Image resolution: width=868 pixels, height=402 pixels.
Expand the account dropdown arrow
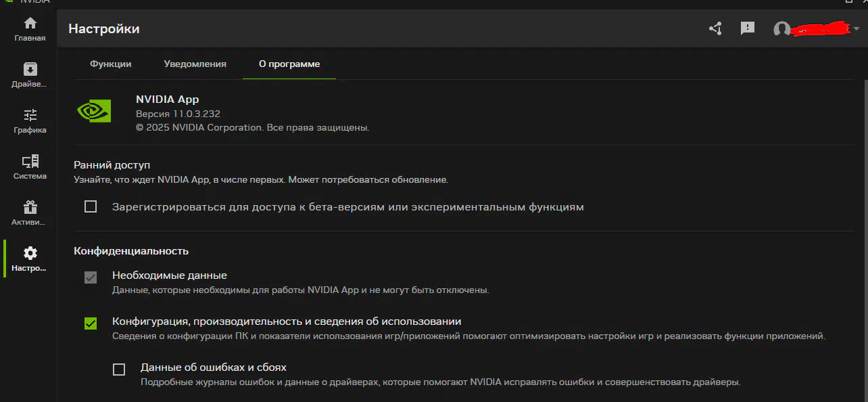(x=857, y=29)
